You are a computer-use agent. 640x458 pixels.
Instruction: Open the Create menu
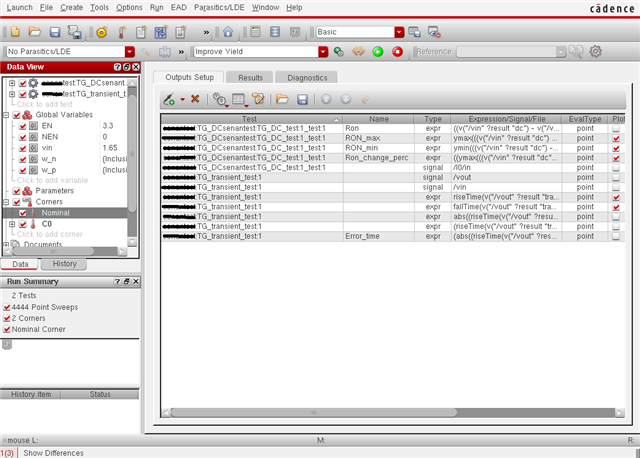click(x=71, y=7)
